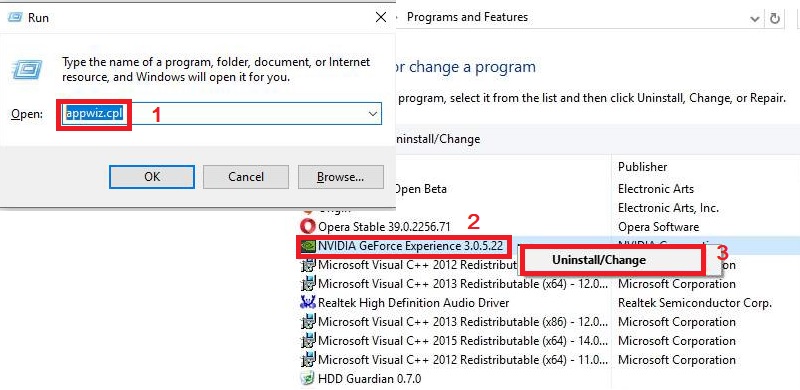Click OK in the Run dialog
The image size is (800, 390).
[x=152, y=177]
